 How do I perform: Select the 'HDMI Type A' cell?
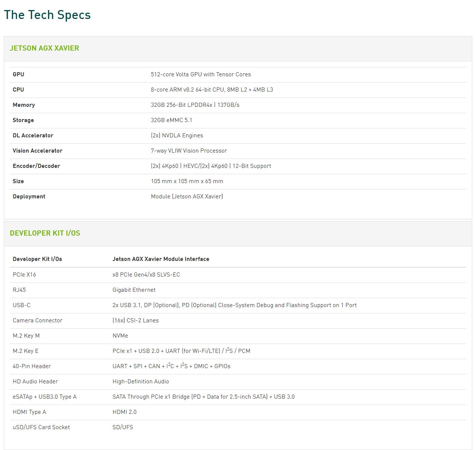[x=29, y=412]
